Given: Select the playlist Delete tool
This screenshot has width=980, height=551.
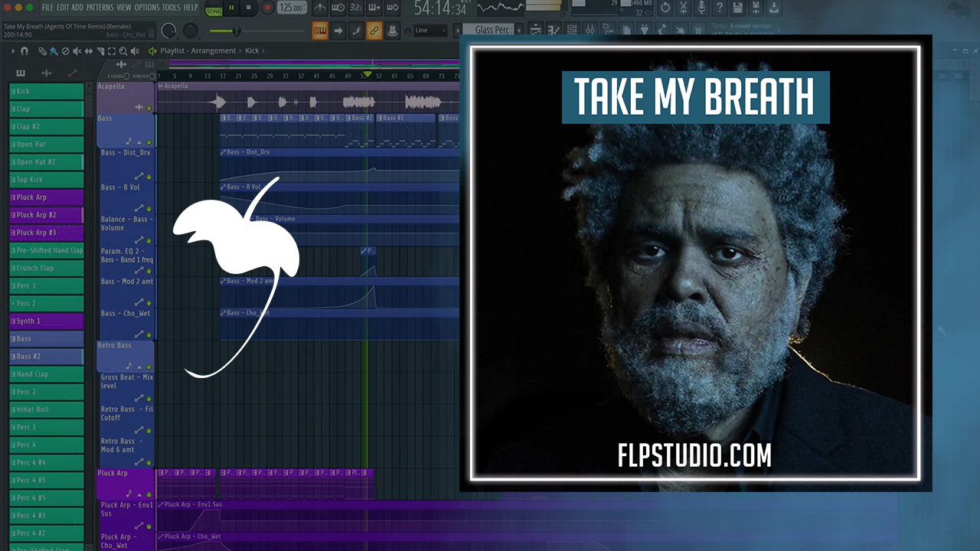Looking at the screenshot, I should coord(65,51).
